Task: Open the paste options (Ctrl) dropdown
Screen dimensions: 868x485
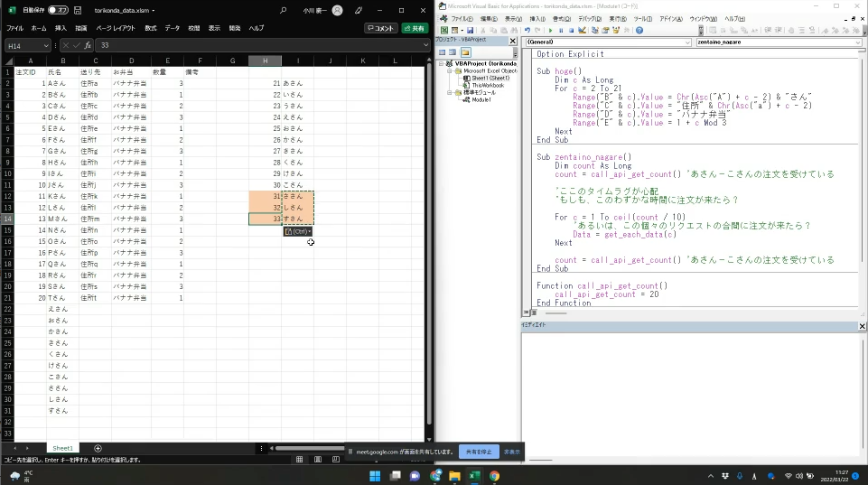Action: [x=298, y=231]
